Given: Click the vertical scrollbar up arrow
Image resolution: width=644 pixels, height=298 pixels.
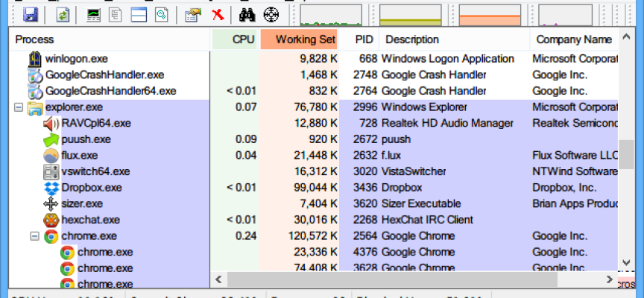Looking at the screenshot, I should [626, 37].
